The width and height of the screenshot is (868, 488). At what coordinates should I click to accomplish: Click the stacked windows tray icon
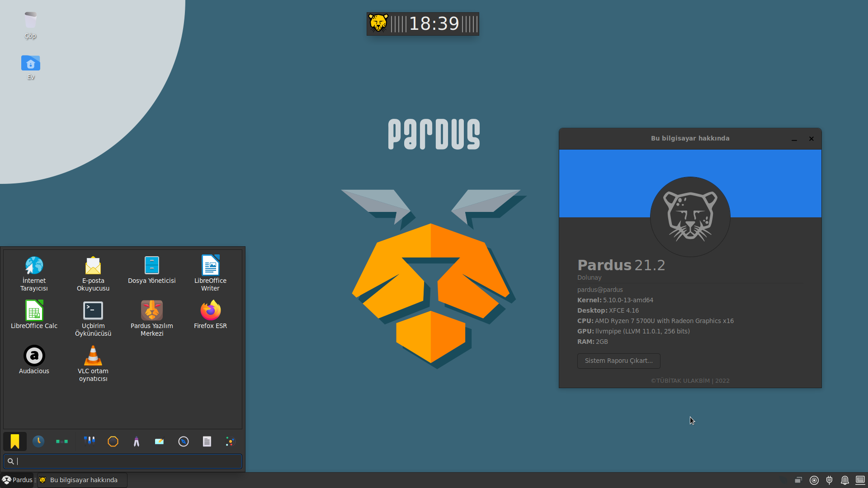click(798, 480)
